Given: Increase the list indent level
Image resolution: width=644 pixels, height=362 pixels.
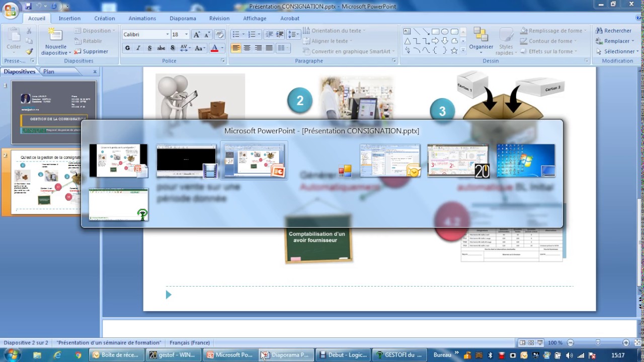Looking at the screenshot, I should tap(280, 34).
